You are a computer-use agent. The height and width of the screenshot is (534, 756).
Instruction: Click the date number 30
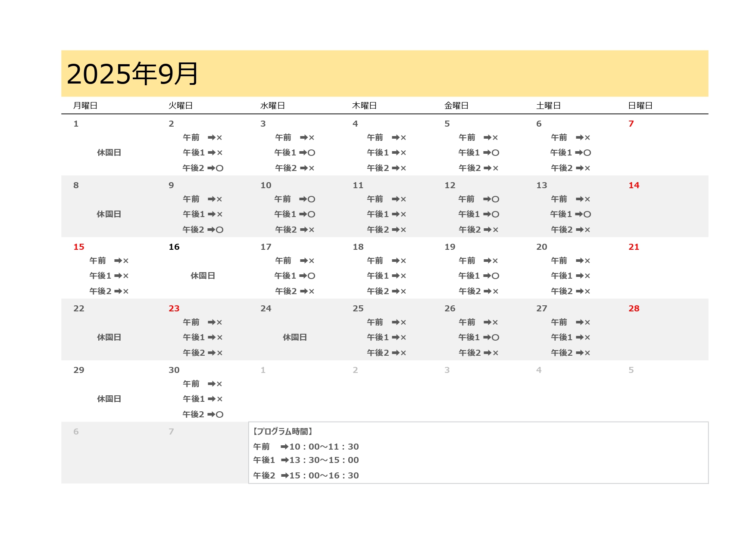click(174, 370)
